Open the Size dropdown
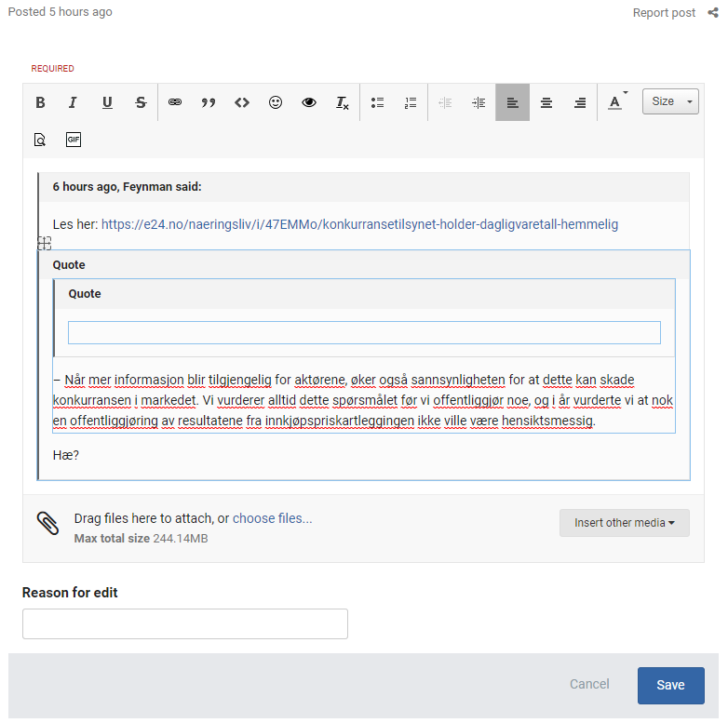Screen dimensions: 728x723 [670, 101]
